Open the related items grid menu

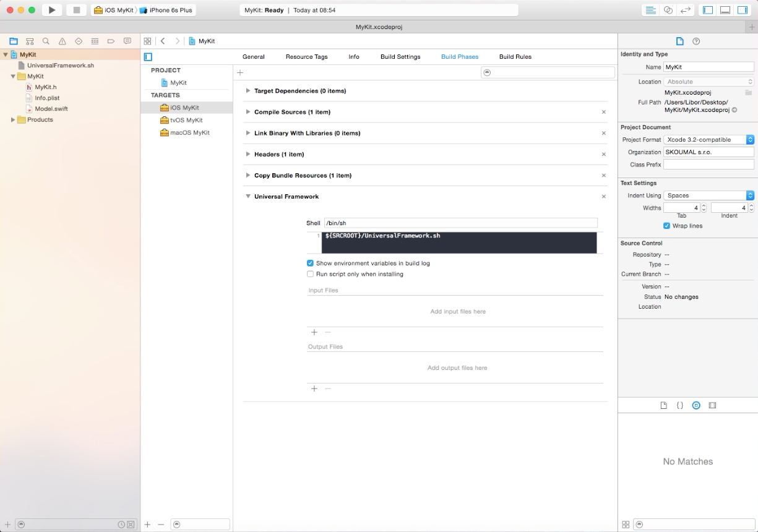[x=147, y=41]
